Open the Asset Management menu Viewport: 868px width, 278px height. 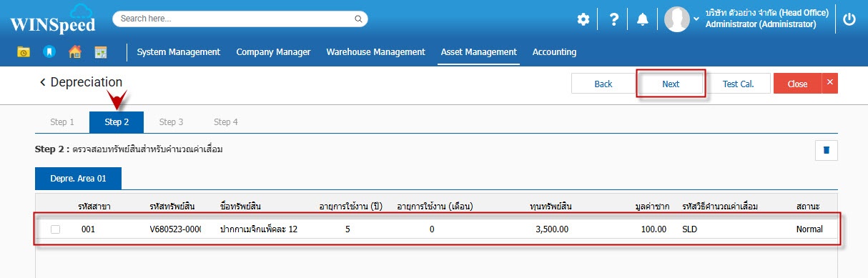pos(478,52)
